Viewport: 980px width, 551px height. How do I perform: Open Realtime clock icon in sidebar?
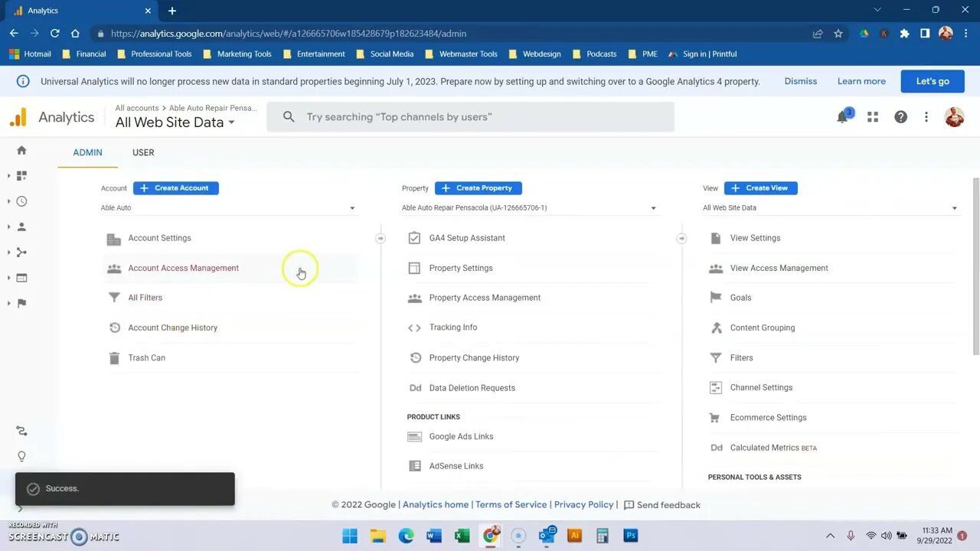coord(21,201)
